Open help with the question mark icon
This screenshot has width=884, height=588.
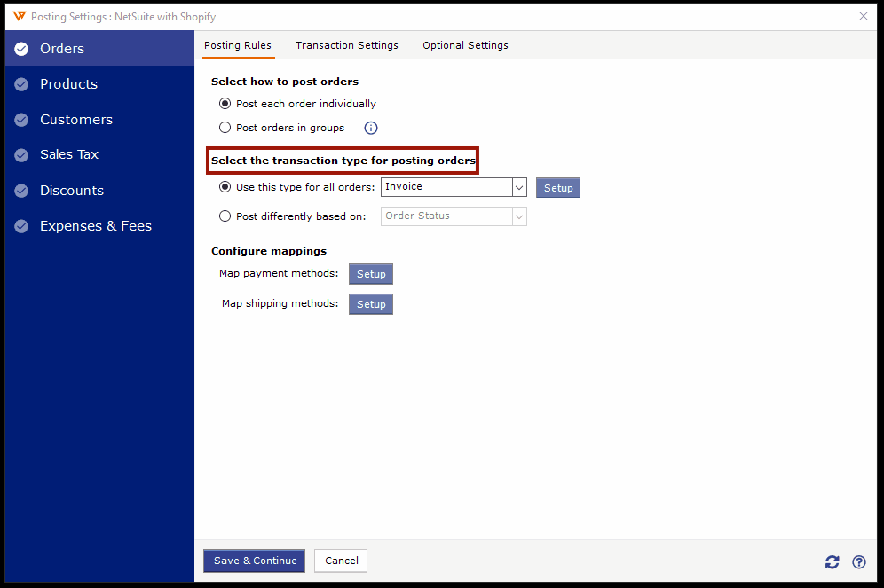858,561
